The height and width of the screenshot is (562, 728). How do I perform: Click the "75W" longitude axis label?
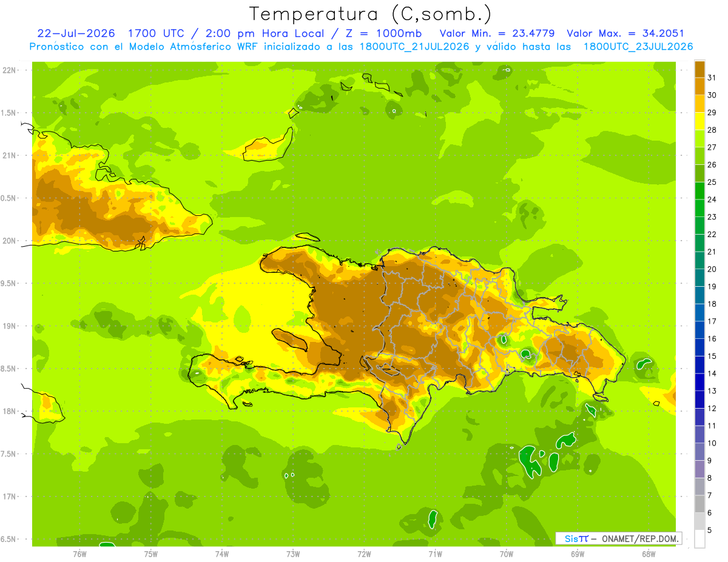click(150, 554)
